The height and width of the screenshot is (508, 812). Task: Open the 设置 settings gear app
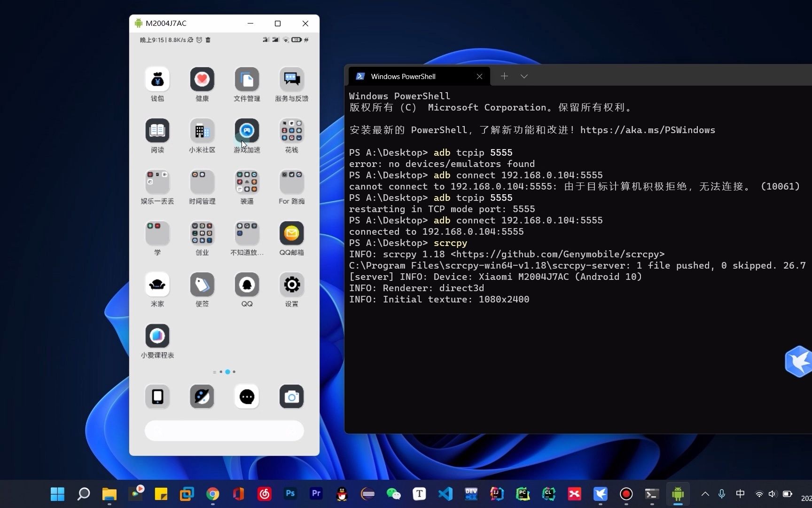pos(291,285)
